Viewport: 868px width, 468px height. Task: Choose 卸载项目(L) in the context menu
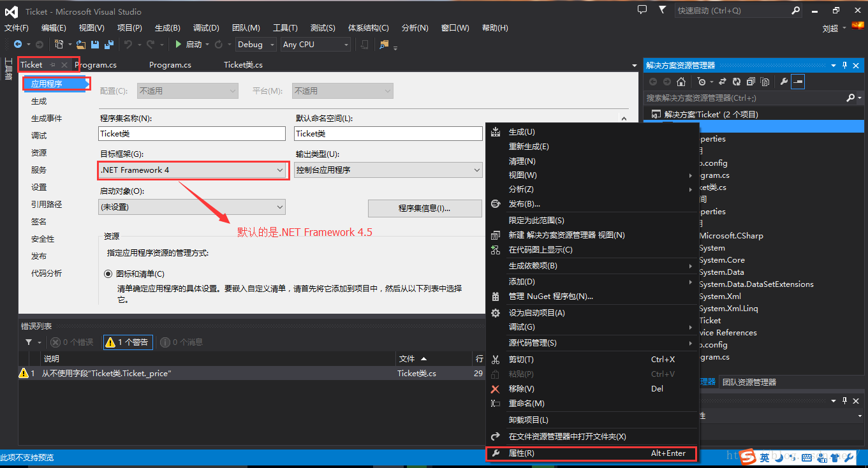592,420
